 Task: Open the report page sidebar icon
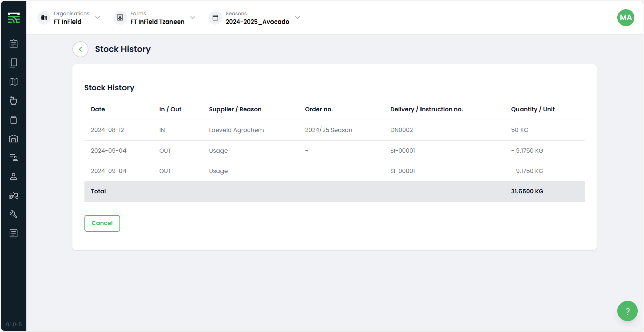click(14, 233)
